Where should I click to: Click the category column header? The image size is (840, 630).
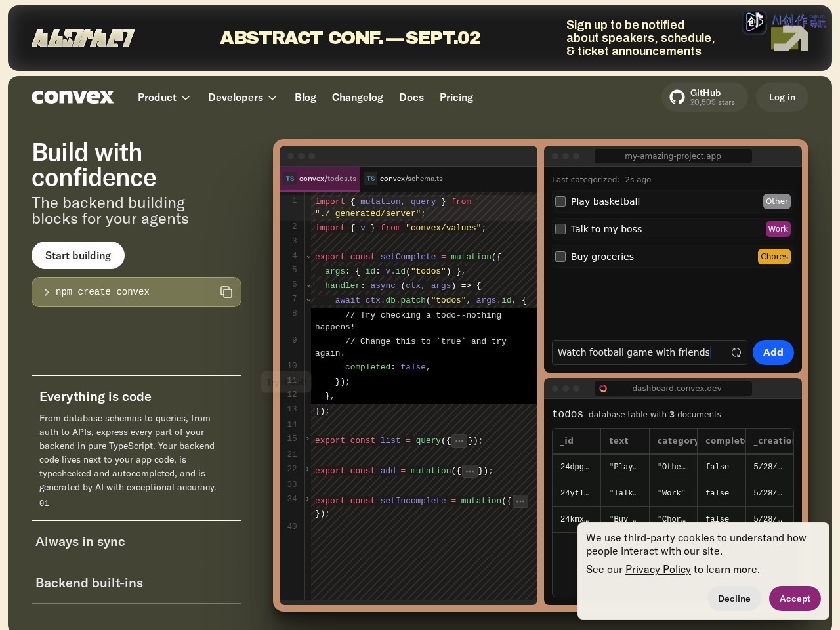tap(673, 441)
